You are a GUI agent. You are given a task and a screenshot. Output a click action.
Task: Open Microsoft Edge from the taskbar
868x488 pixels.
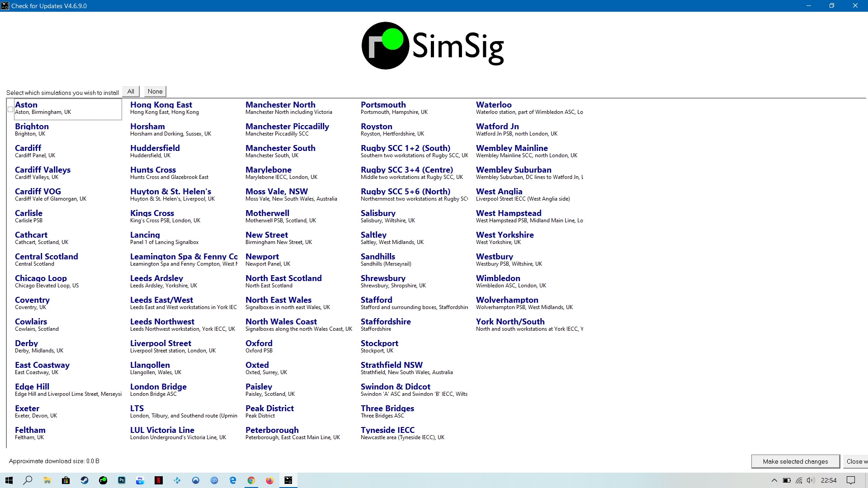[x=233, y=480]
